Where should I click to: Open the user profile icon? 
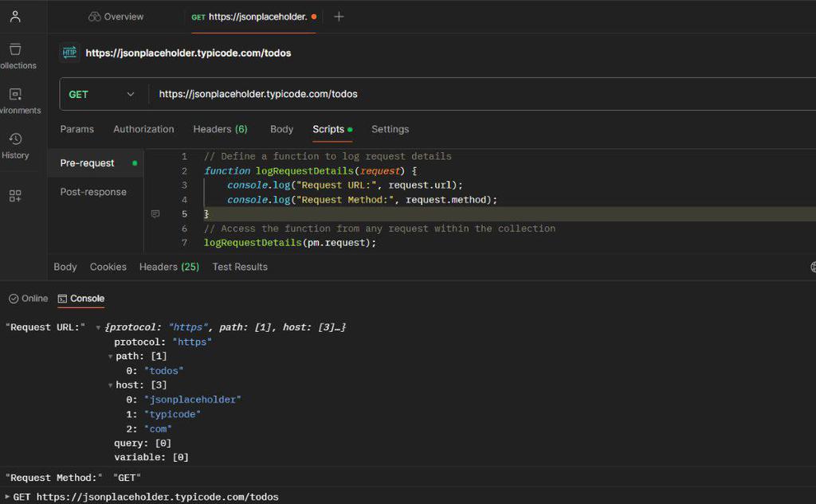coord(15,17)
